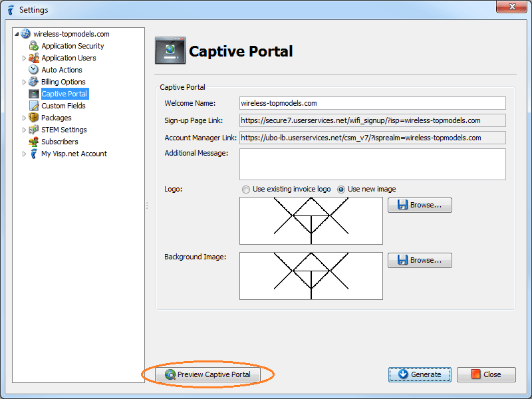Open My Visp.net Account entry
Image resolution: width=532 pixels, height=399 pixels.
tap(74, 154)
